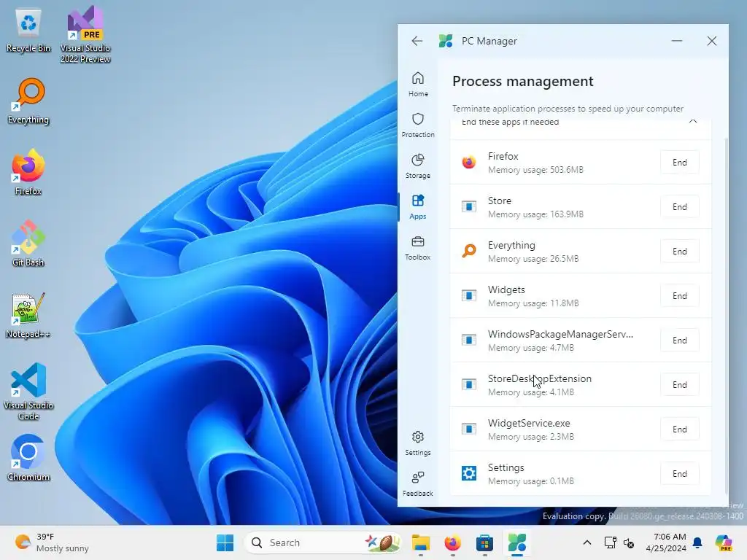Open the Storage section
This screenshot has height=560, width=747.
coord(418,166)
